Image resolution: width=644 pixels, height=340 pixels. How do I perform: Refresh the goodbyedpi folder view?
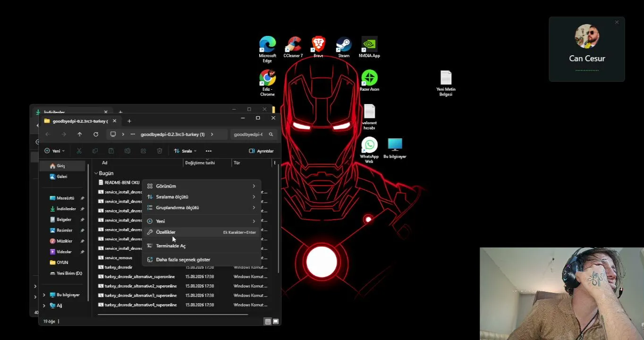click(x=96, y=134)
